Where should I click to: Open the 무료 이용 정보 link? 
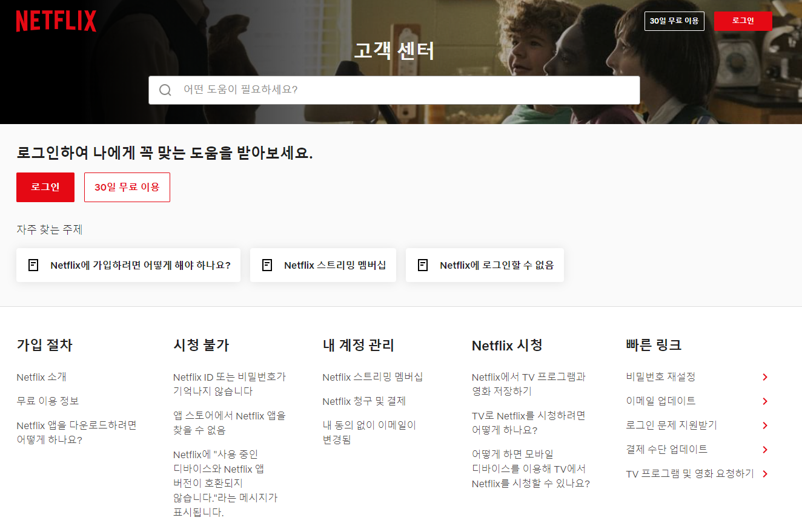tap(48, 401)
